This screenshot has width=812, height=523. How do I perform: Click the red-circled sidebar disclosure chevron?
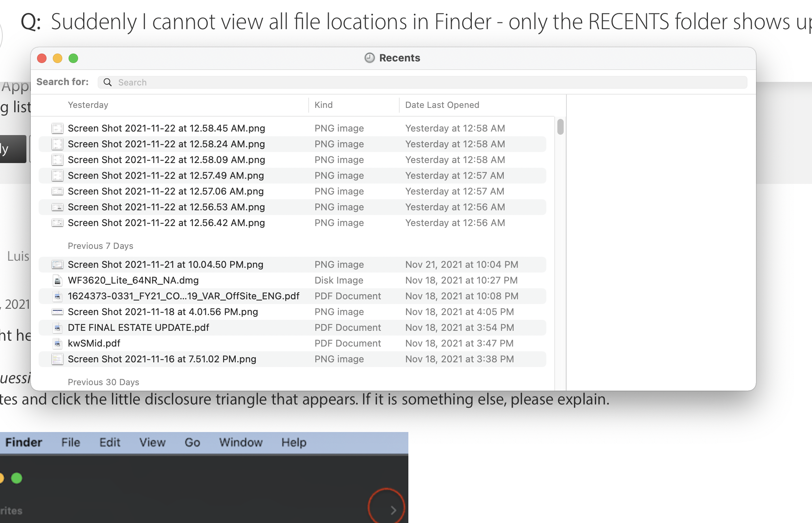click(x=393, y=510)
